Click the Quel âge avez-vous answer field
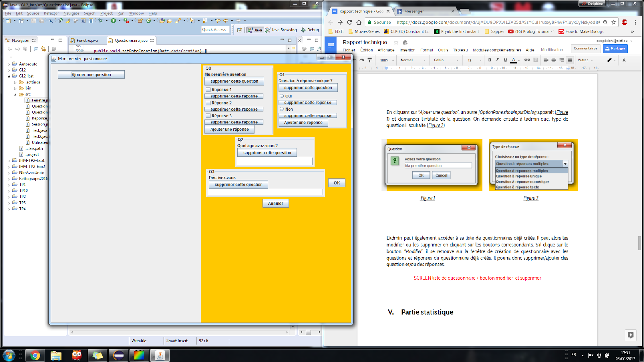Viewport: 644px width, 362px height. click(x=275, y=161)
